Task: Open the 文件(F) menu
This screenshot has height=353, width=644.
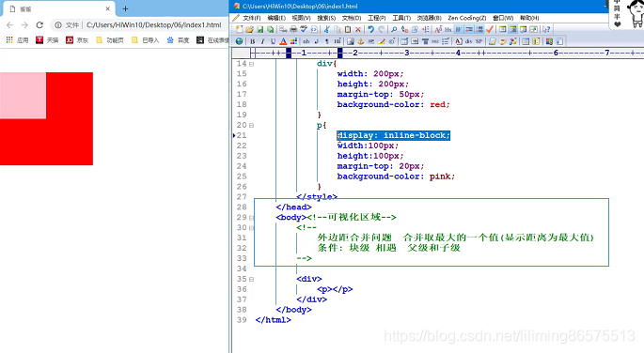Action: click(x=251, y=18)
